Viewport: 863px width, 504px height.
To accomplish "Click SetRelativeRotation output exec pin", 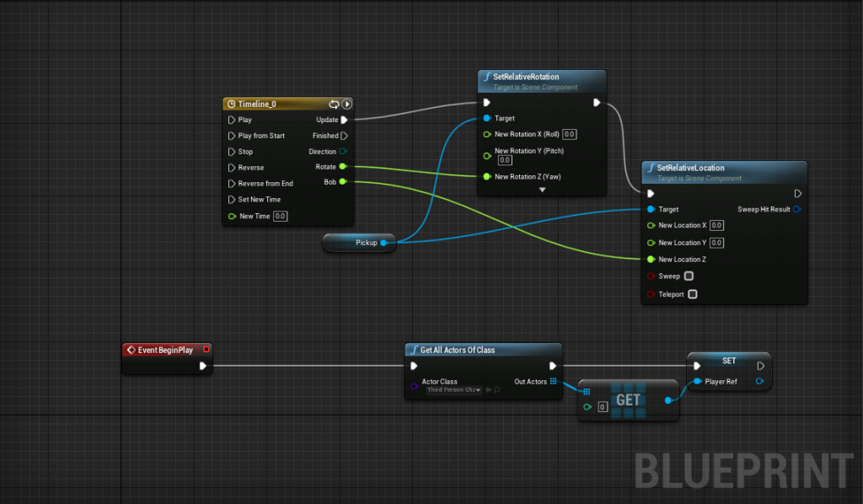I will pos(597,102).
